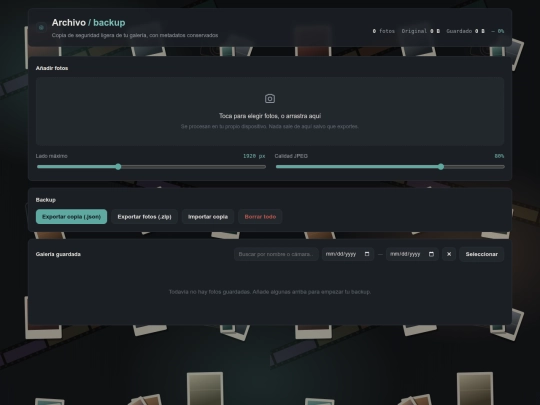Click the 'Lado máximo' label

52,156
